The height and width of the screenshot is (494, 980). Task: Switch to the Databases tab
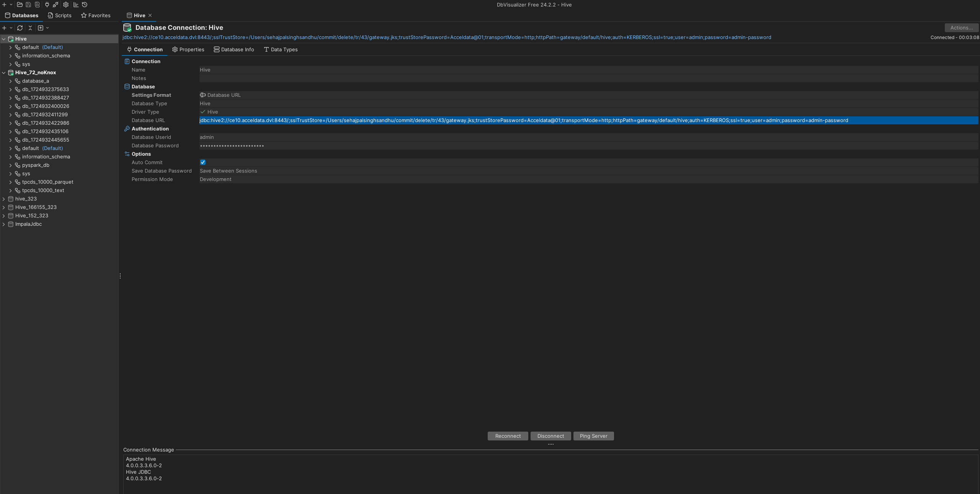(21, 16)
